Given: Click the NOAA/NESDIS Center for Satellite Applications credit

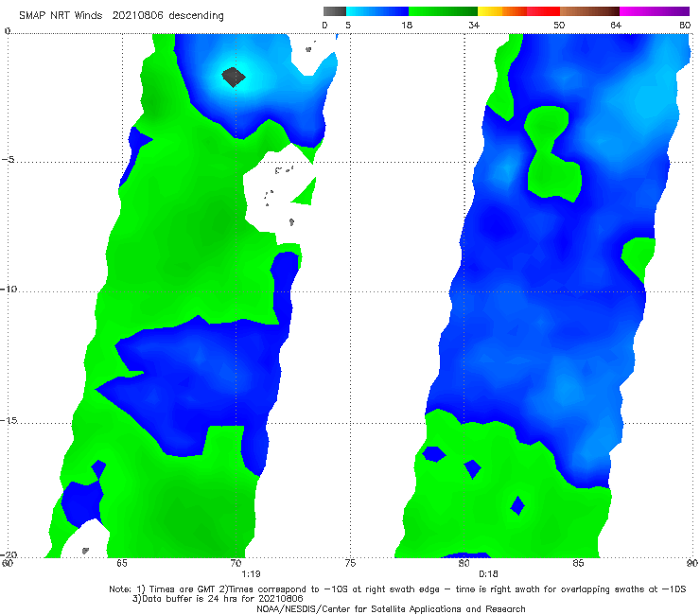Looking at the screenshot, I should coord(391,608).
